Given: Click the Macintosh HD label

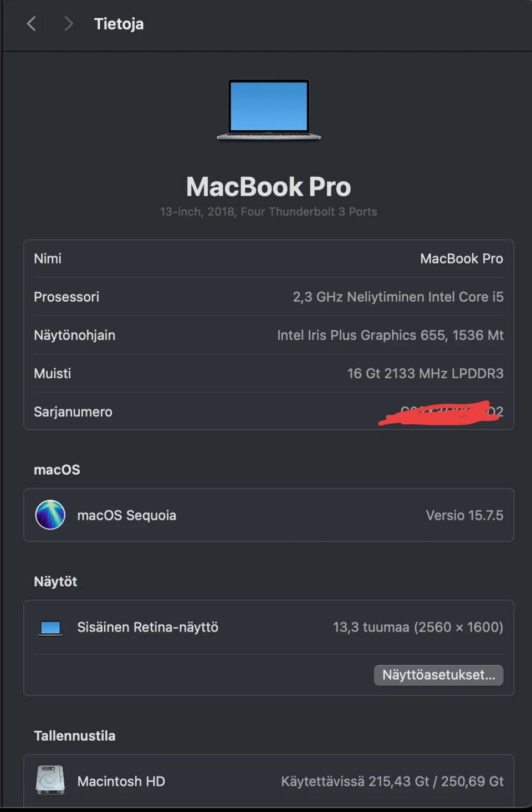Looking at the screenshot, I should click(121, 781).
